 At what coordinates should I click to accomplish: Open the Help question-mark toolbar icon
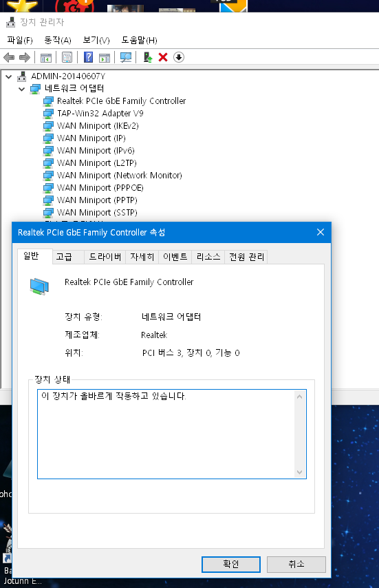(x=88, y=57)
